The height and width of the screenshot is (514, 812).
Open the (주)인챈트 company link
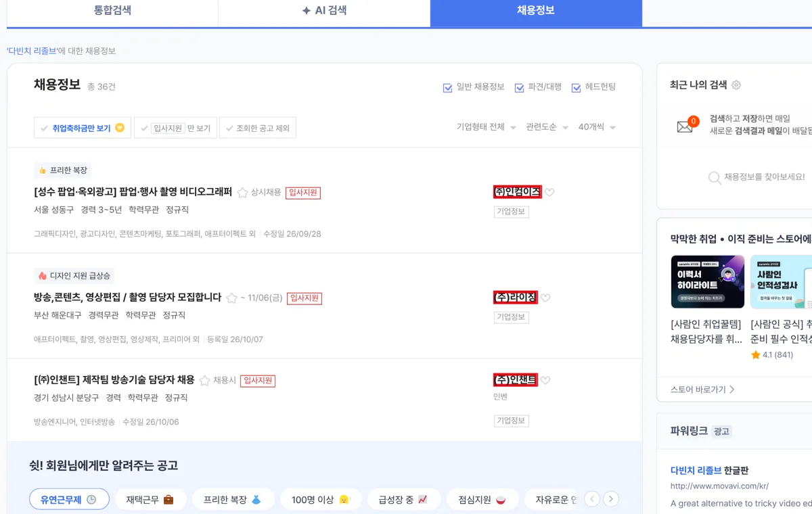coord(516,380)
